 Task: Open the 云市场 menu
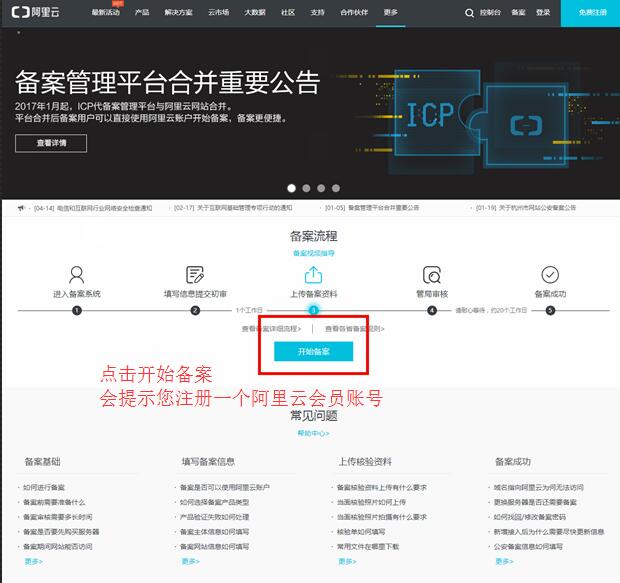click(x=219, y=13)
